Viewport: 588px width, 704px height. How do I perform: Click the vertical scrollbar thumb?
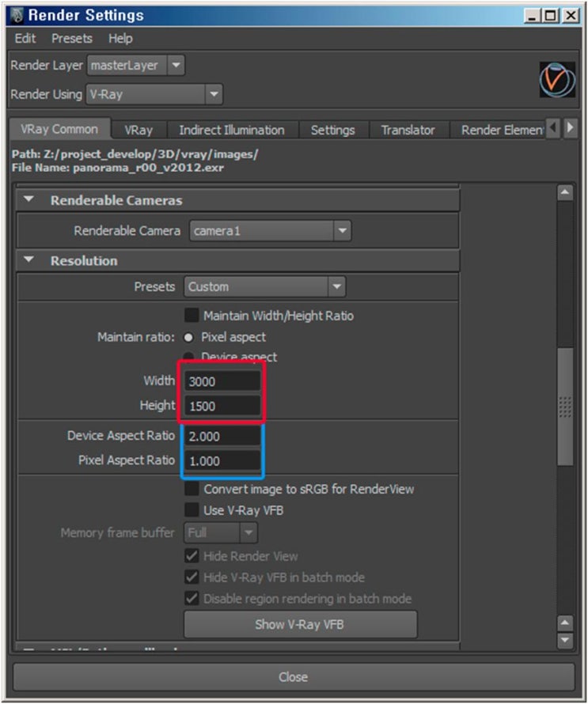564,407
